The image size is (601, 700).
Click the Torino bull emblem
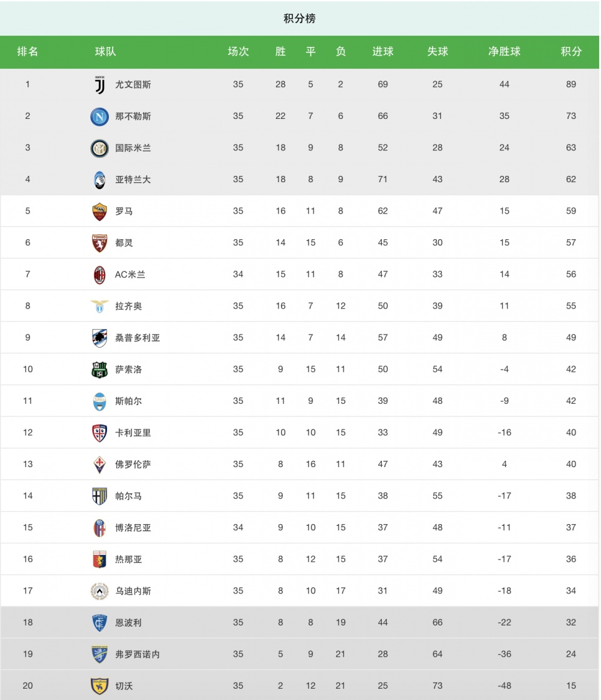coord(100,244)
